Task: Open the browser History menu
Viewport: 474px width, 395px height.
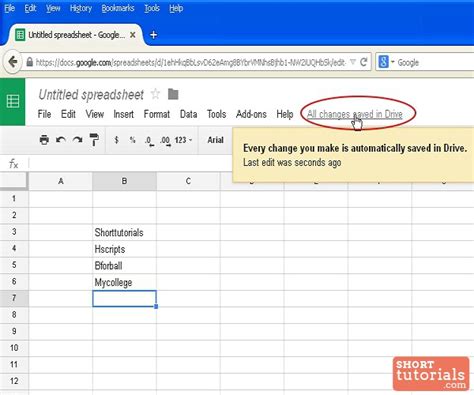Action: point(81,8)
